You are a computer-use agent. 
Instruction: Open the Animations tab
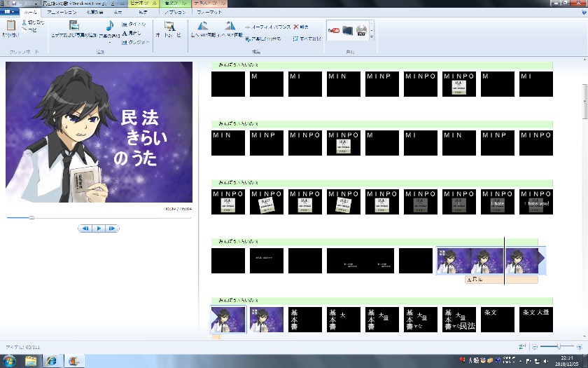coord(62,12)
